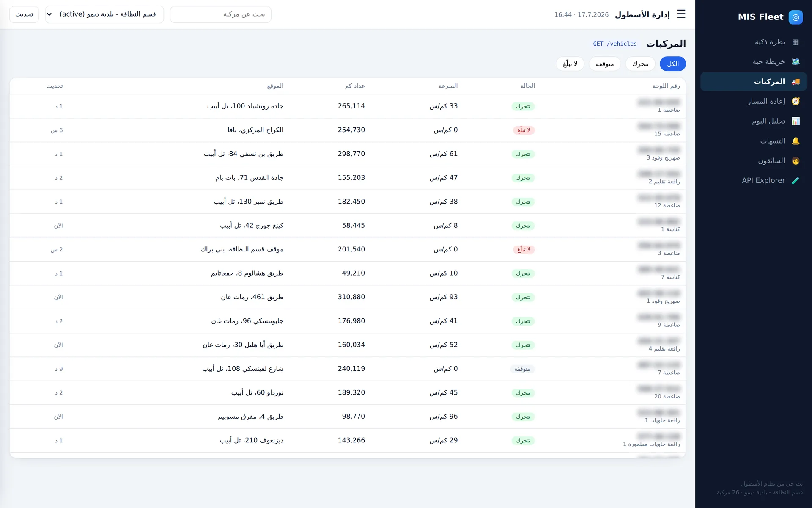Click odometer value 58,445
The image size is (812, 508).
pos(354,226)
